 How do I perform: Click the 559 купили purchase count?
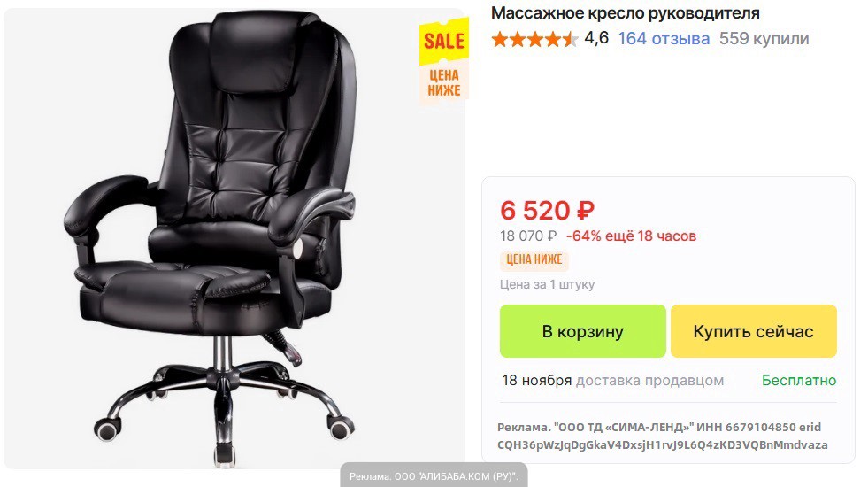click(764, 38)
